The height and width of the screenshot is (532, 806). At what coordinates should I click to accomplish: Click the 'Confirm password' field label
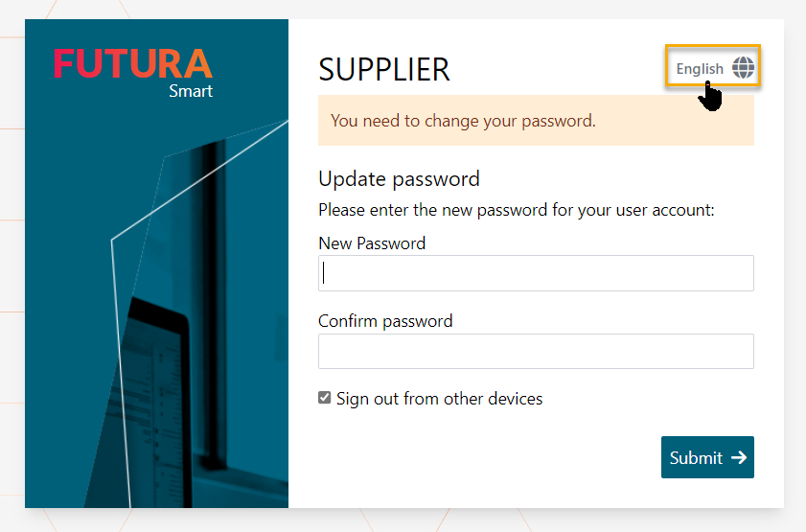pos(385,321)
